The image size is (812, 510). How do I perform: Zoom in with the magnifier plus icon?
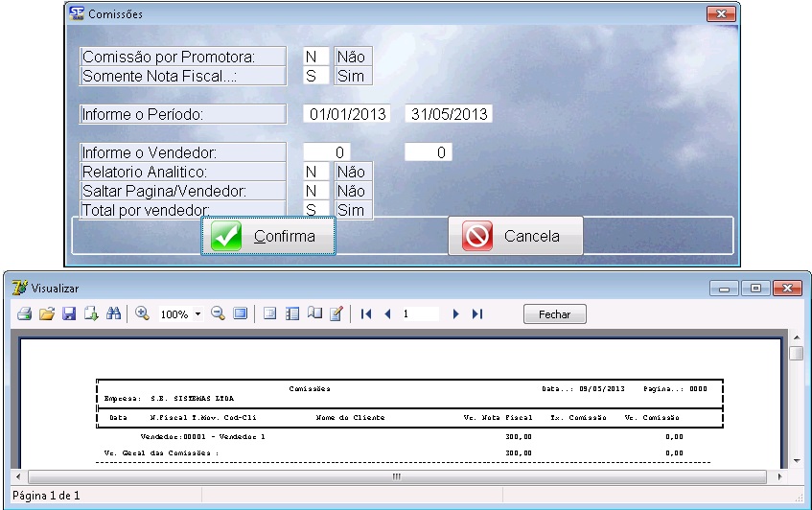click(x=142, y=313)
